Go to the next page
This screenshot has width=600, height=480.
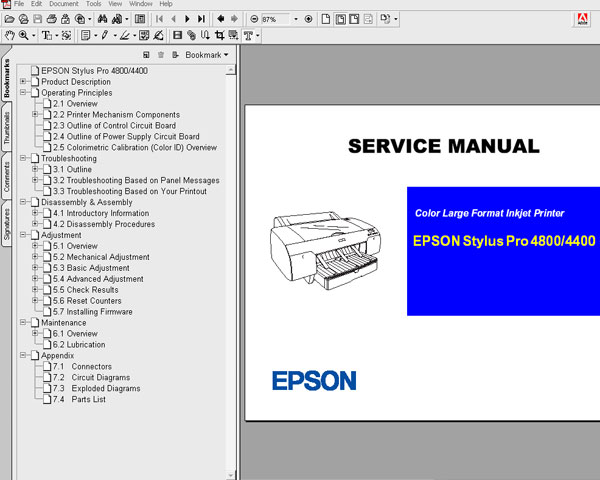[x=187, y=19]
